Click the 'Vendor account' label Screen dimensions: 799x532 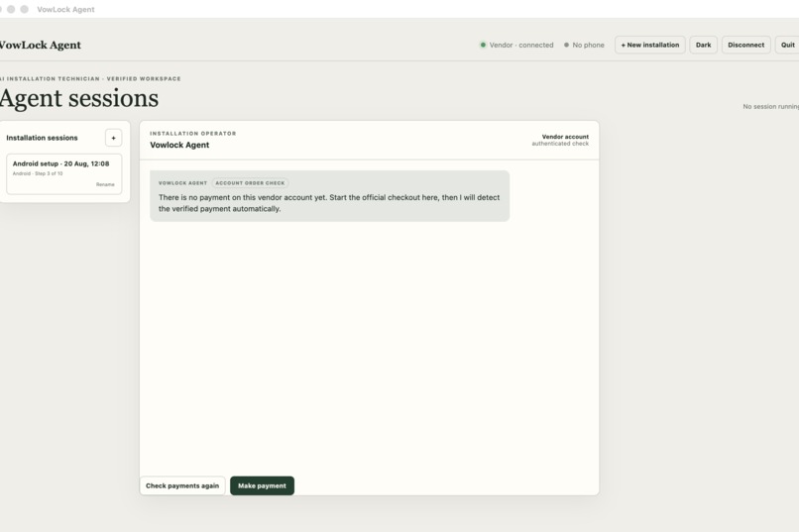(565, 137)
